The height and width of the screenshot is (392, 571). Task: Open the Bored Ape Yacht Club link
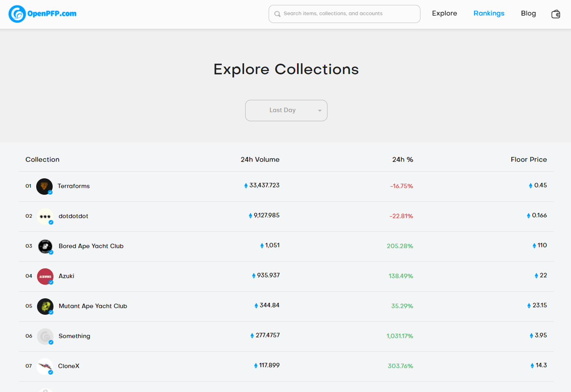[91, 246]
